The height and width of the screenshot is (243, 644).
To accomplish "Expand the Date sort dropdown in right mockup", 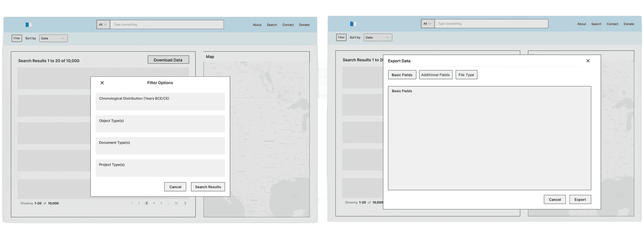I will [378, 37].
